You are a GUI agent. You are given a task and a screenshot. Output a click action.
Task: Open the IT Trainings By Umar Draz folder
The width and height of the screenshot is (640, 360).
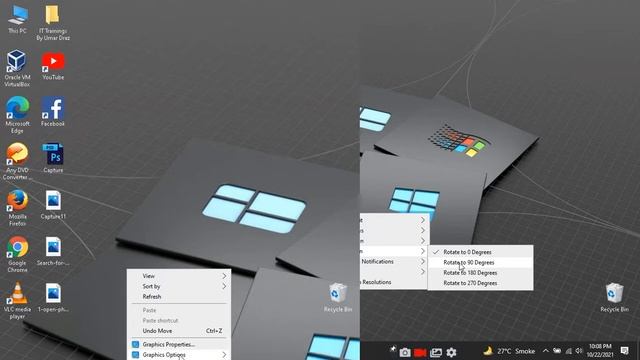53,23
